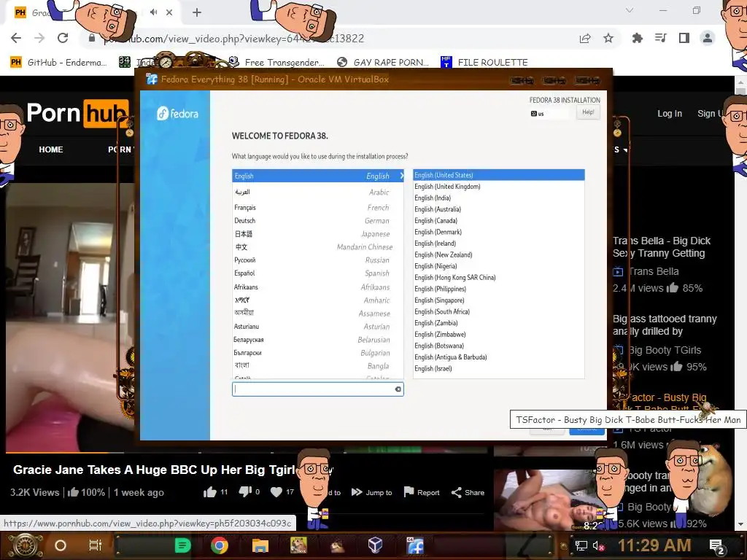The width and height of the screenshot is (747, 560).
Task: Pick the Japanese language row
Action: [318, 234]
